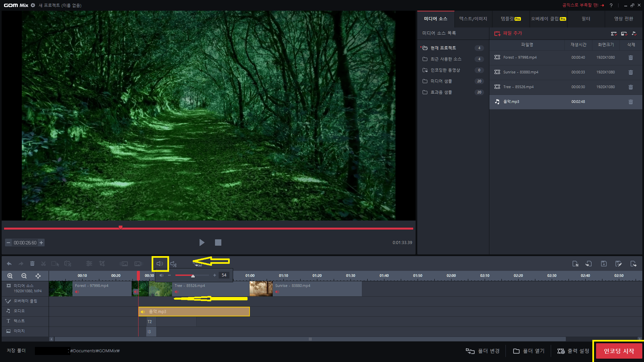Open the 효과음 샘플 folder
Image resolution: width=644 pixels, height=362 pixels.
click(x=441, y=92)
